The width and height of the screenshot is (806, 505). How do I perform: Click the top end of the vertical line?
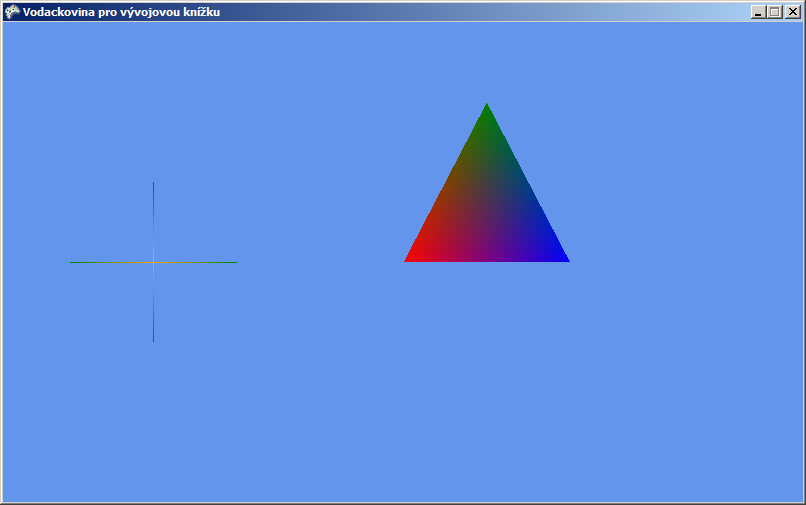point(153,183)
